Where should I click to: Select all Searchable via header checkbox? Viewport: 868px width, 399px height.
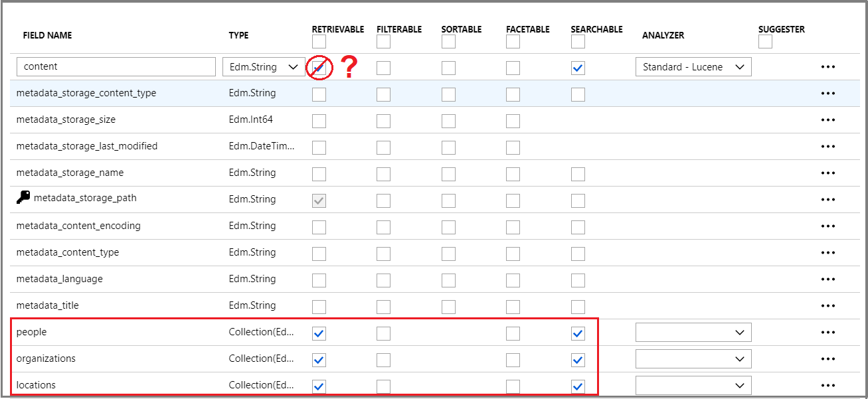(x=578, y=42)
